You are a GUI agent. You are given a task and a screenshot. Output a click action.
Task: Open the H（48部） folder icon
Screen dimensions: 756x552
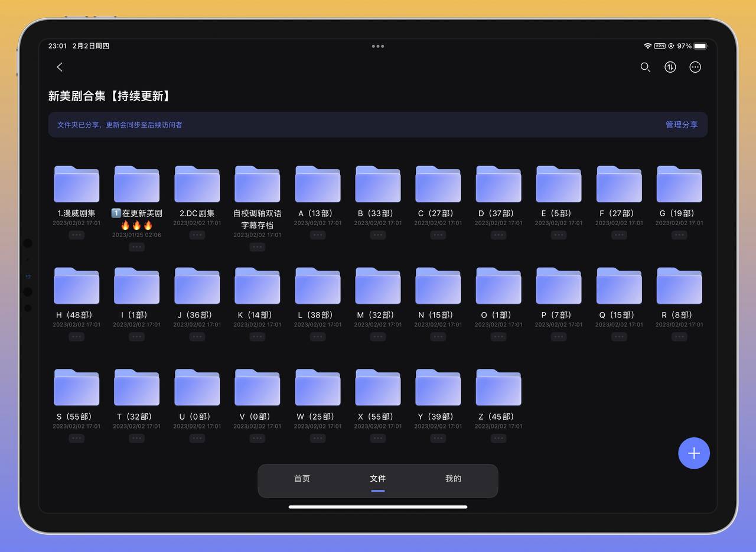77,285
